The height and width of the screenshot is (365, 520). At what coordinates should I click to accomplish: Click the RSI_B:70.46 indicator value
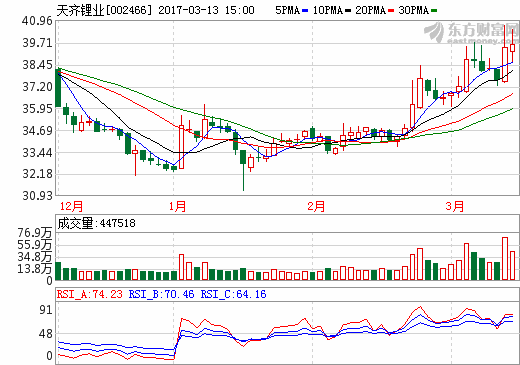[161, 294]
